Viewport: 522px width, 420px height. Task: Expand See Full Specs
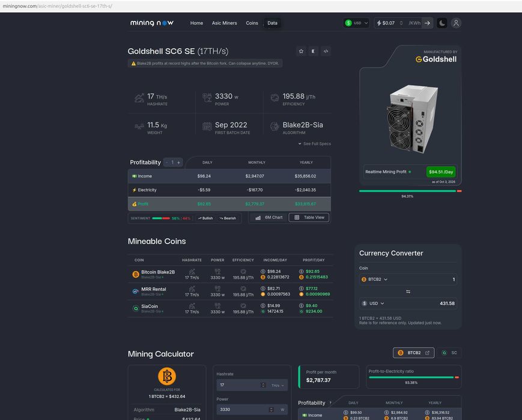[x=314, y=143]
